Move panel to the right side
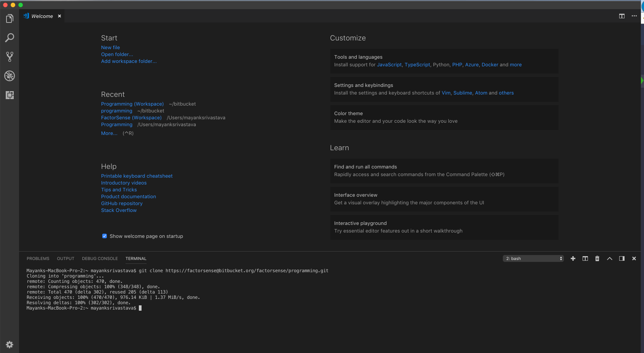644x353 pixels. [x=622, y=258]
